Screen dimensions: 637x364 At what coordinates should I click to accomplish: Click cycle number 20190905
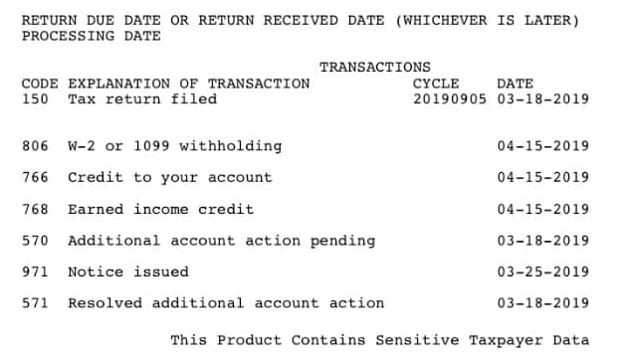pyautogui.click(x=450, y=99)
